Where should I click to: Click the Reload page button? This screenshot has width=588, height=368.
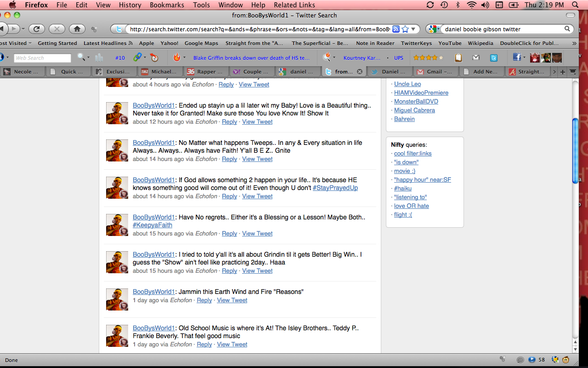pos(36,29)
